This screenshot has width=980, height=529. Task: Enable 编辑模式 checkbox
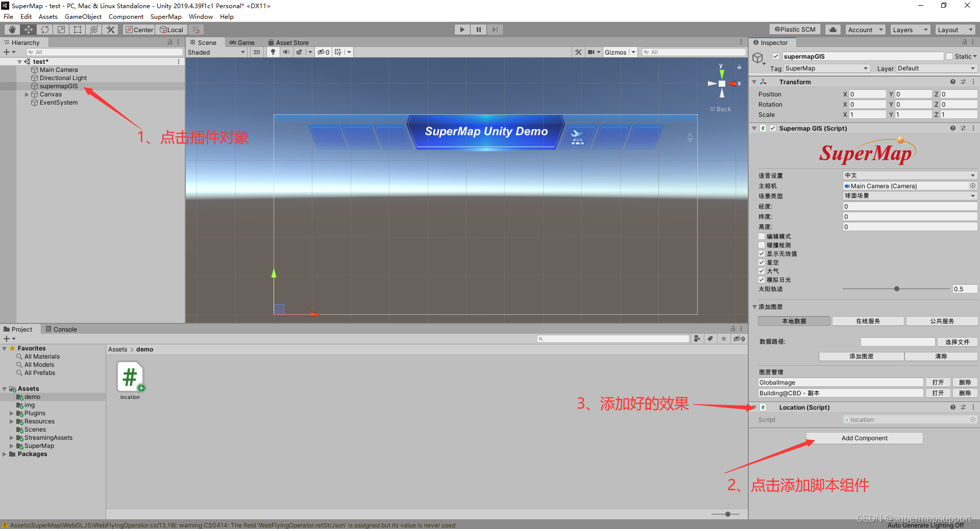click(x=762, y=236)
